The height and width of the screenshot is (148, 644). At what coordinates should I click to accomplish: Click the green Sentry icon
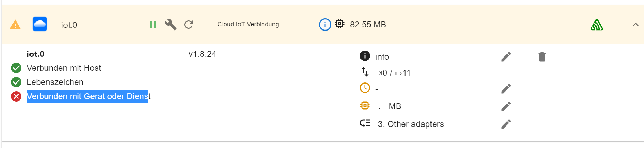point(597,25)
